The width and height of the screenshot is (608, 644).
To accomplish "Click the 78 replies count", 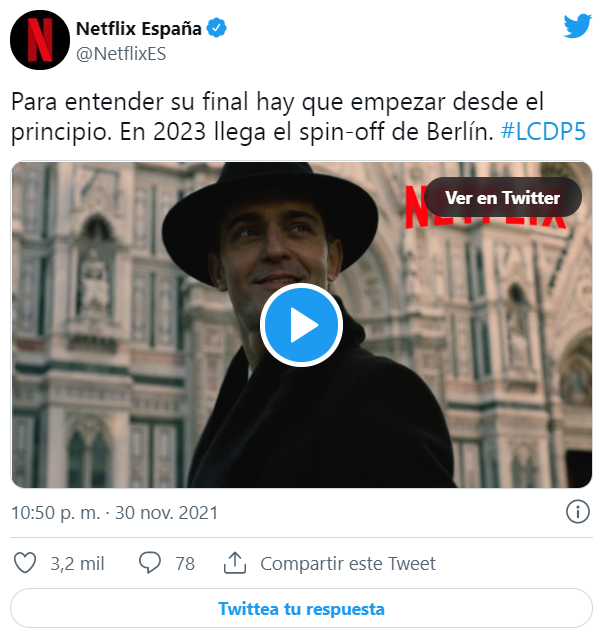I will pyautogui.click(x=185, y=564).
